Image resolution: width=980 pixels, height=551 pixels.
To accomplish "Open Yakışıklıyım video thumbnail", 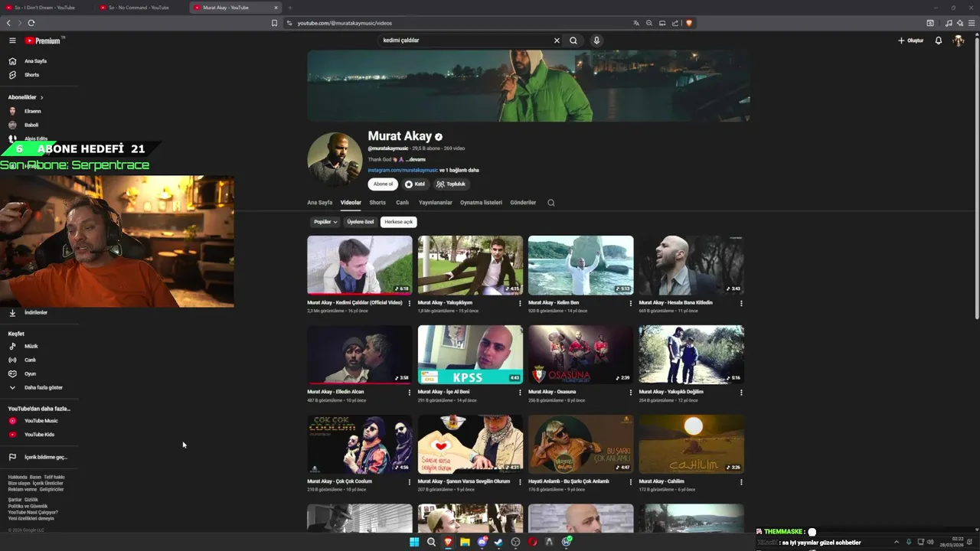I will 470,265.
